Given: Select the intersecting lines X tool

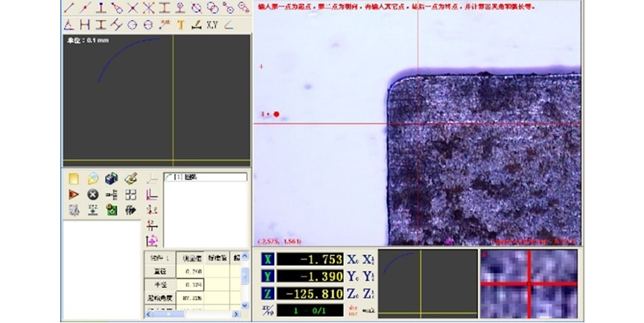Looking at the screenshot, I should pyautogui.click(x=133, y=8).
